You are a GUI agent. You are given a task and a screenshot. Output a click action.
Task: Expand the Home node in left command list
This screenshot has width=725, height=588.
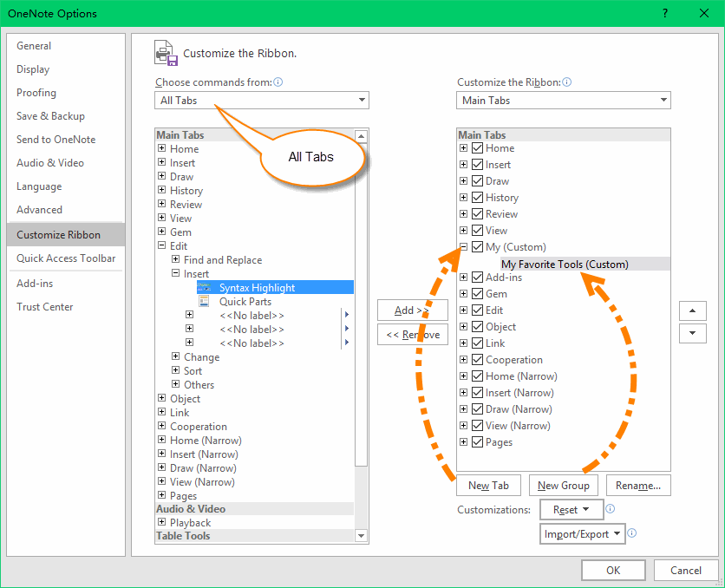point(162,148)
